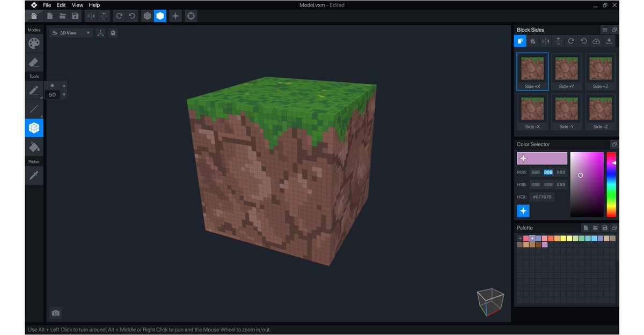Click the blue sparkle button under HEX
644x335 pixels.
(x=523, y=211)
